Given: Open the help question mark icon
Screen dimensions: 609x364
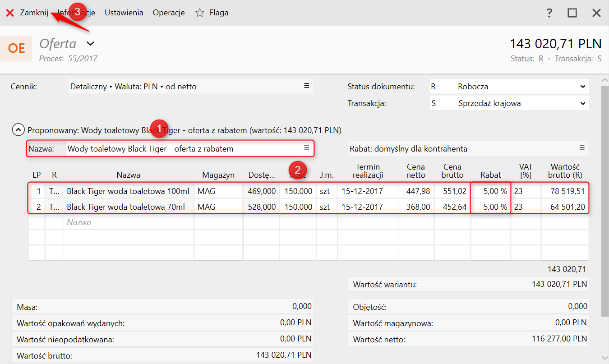Looking at the screenshot, I should 549,13.
